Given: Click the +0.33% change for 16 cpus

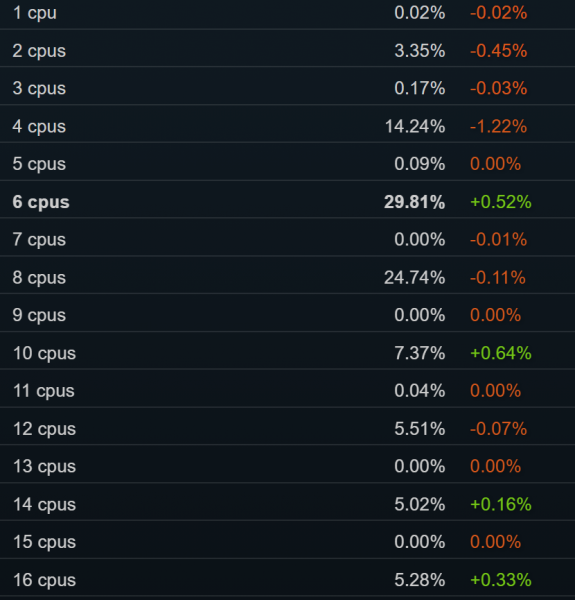Looking at the screenshot, I should click(501, 580).
